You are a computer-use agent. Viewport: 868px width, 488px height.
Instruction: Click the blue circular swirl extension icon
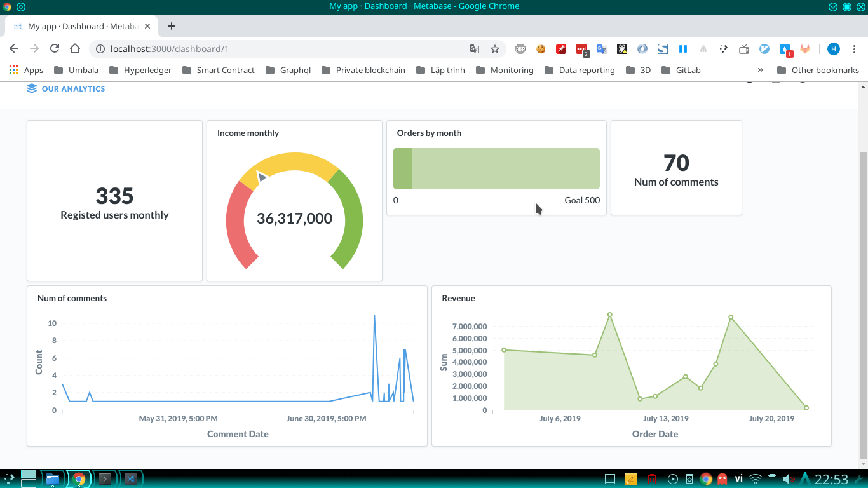coord(642,49)
